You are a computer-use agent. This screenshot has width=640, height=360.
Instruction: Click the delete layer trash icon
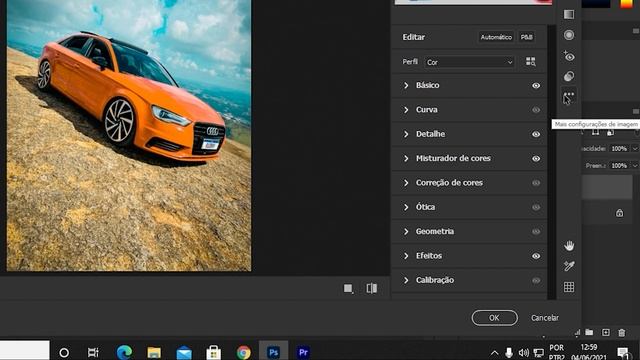click(x=622, y=333)
